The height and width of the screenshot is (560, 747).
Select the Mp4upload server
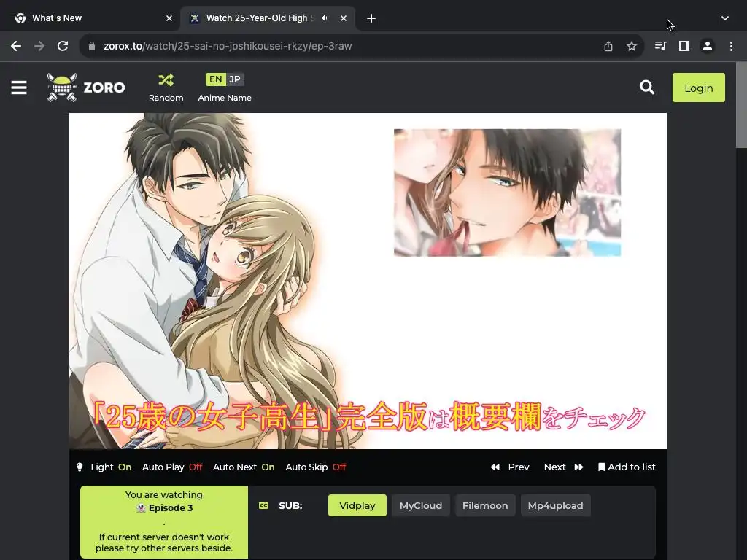[x=555, y=506]
